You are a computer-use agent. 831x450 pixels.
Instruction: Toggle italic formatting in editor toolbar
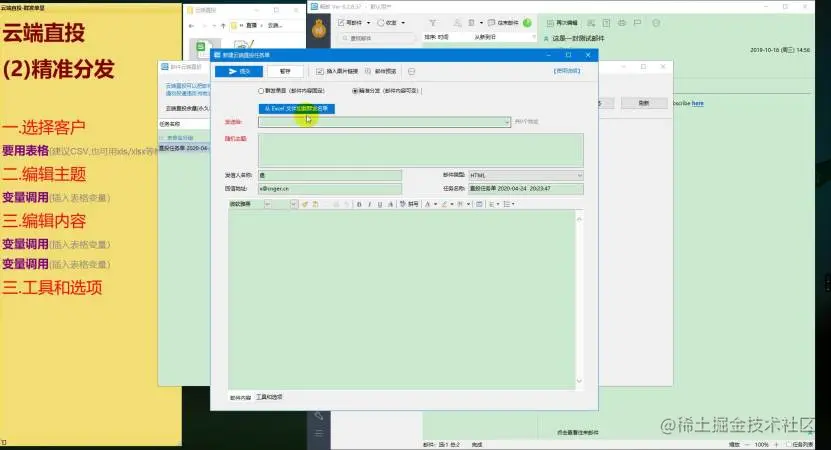pos(369,204)
